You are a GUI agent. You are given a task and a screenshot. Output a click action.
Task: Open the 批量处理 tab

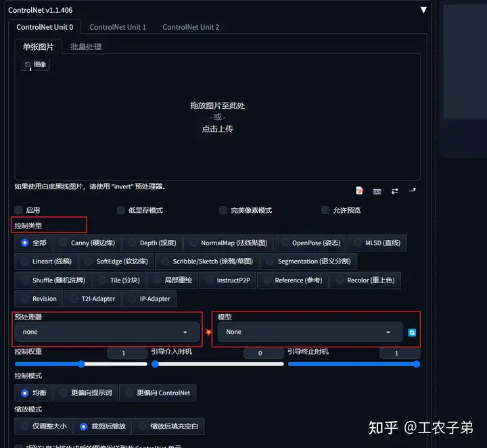point(86,47)
